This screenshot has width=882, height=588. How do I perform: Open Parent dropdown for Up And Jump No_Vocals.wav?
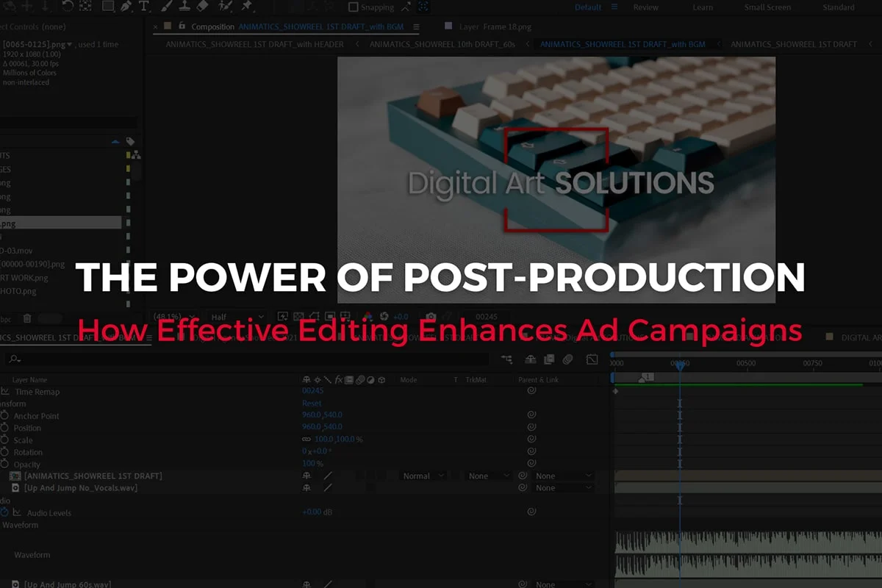click(x=563, y=488)
